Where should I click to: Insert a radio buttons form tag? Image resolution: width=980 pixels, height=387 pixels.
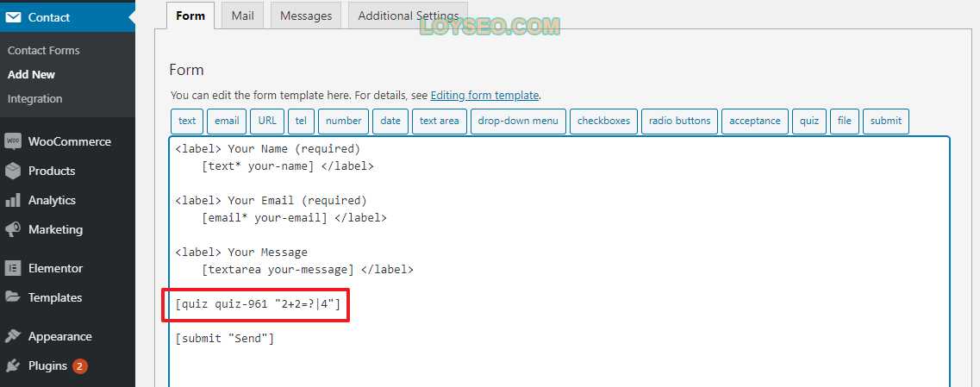pos(679,122)
